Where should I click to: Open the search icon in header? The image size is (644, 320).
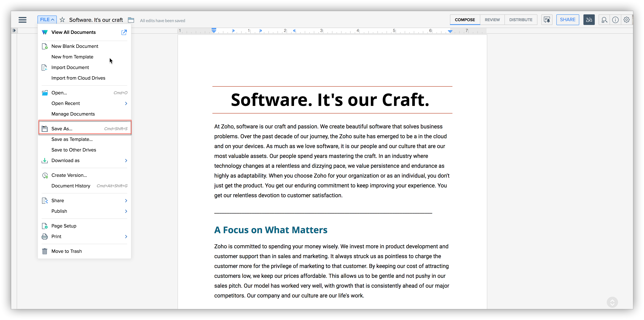[x=604, y=20]
